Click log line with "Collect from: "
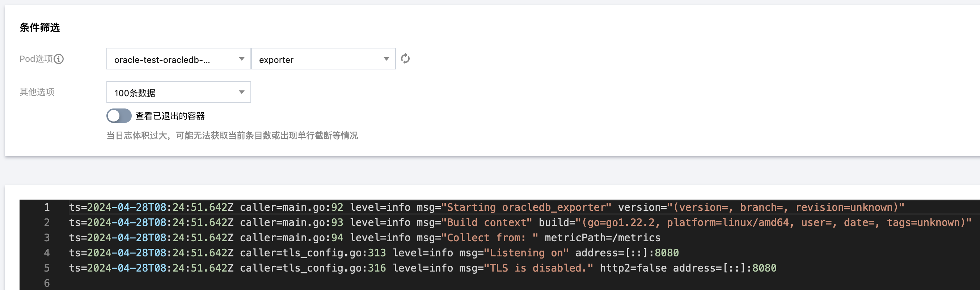This screenshot has width=980, height=290. pos(364,238)
